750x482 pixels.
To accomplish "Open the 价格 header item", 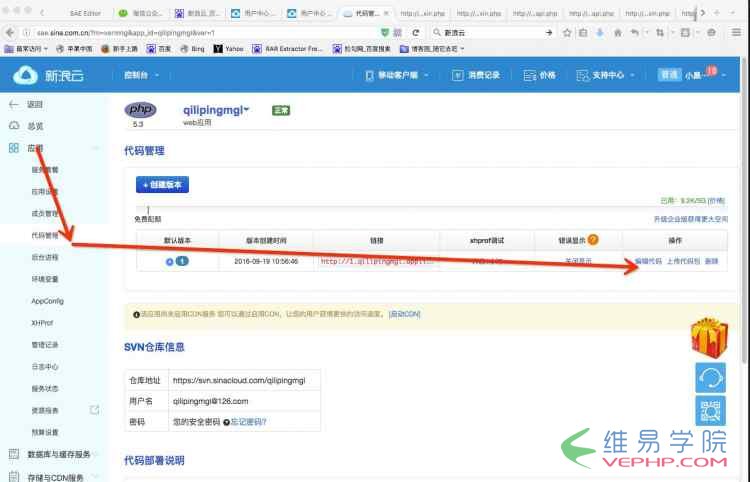I will [x=540, y=75].
